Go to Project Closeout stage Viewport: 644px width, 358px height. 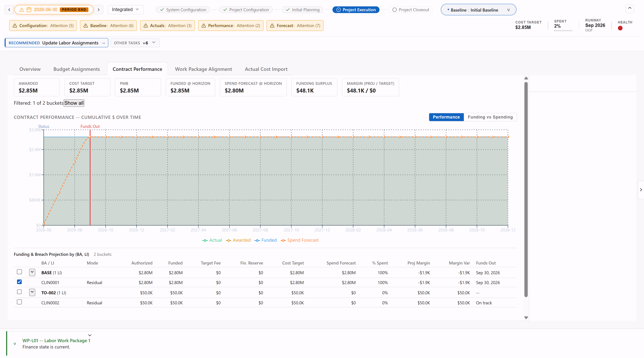point(411,10)
